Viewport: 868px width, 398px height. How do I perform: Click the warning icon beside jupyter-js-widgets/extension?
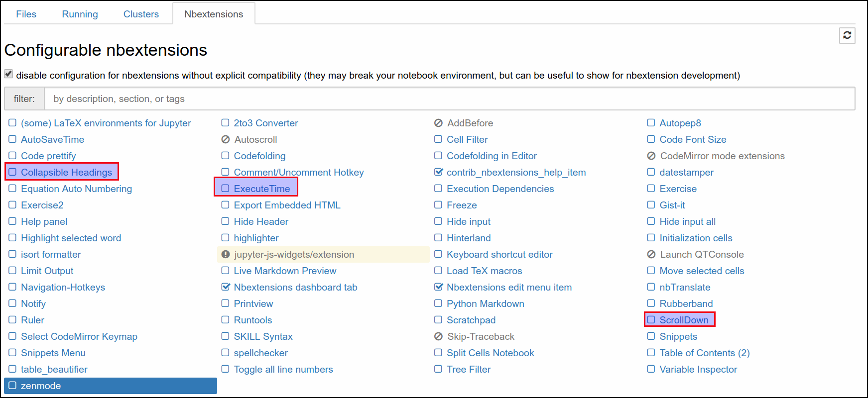pos(226,254)
